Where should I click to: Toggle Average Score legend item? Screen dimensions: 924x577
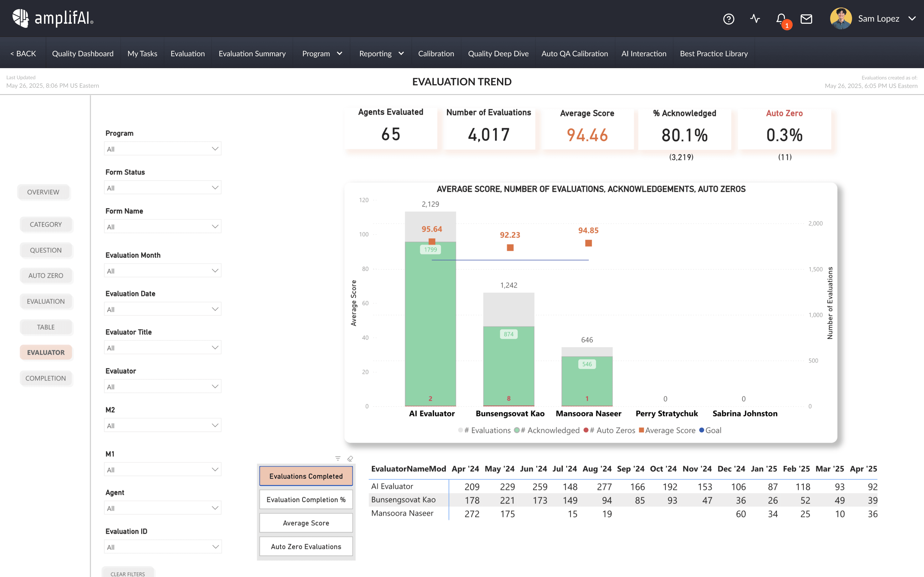667,430
